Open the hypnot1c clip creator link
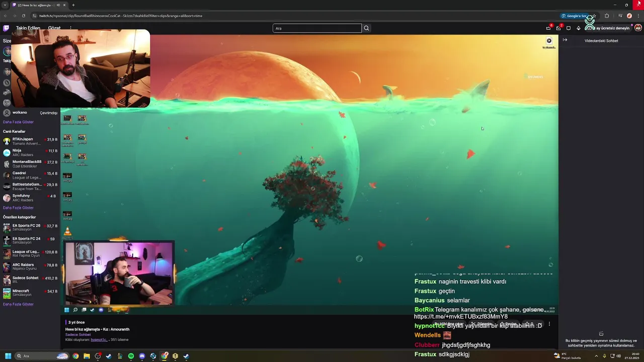 pyautogui.click(x=99, y=340)
